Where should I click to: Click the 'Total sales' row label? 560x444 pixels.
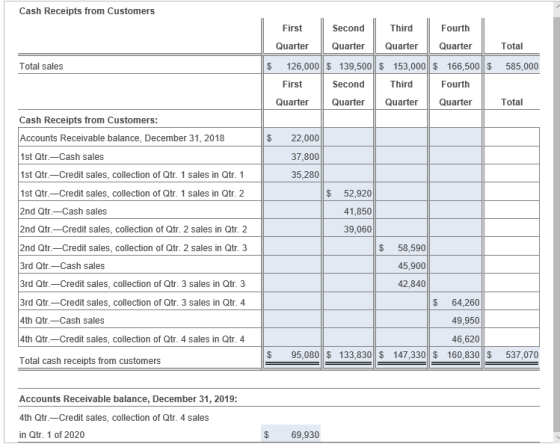coord(41,66)
